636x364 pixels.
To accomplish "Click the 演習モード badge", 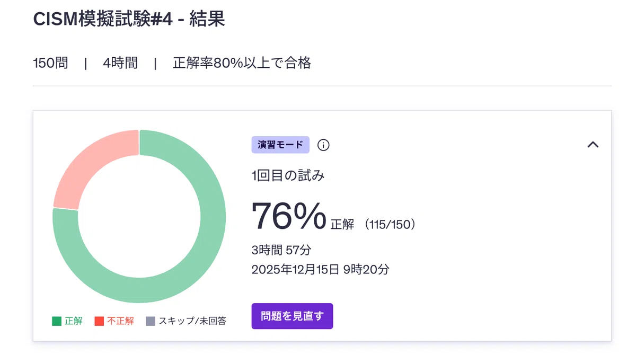I will [280, 145].
